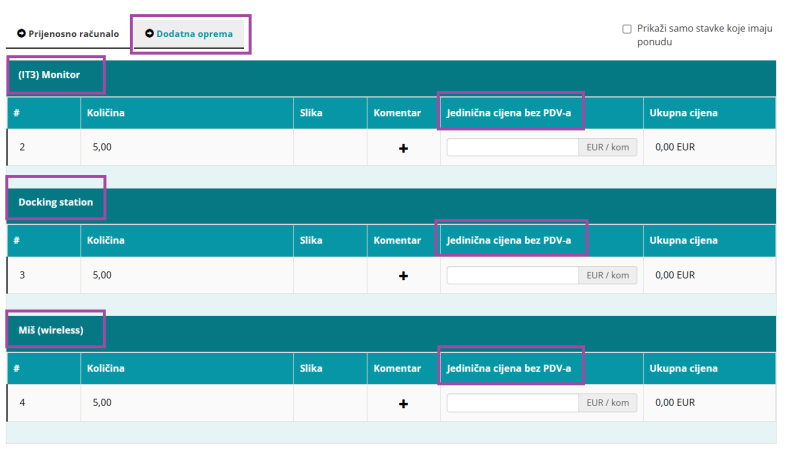This screenshot has height=454, width=786.
Task: Click EUR / kom unit label in Monitor row
Action: tap(607, 147)
